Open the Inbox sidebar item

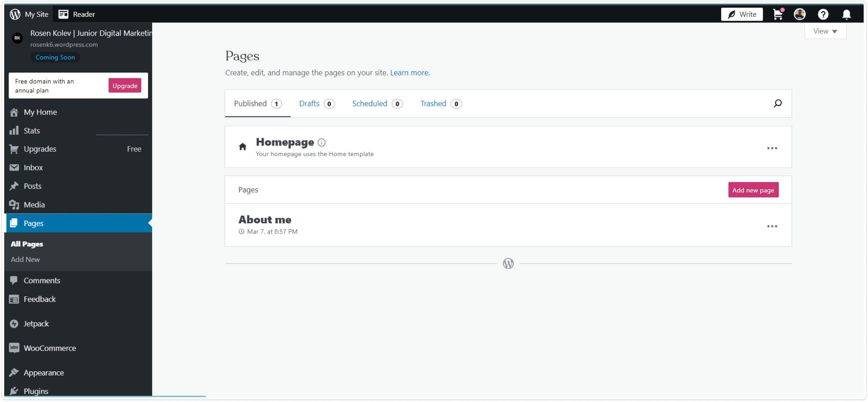coord(78,167)
